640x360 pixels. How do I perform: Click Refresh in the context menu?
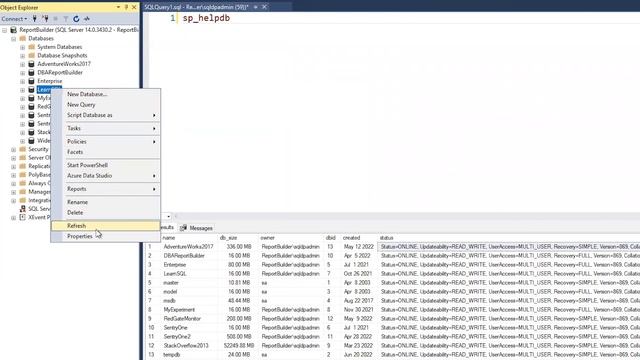tap(106, 226)
